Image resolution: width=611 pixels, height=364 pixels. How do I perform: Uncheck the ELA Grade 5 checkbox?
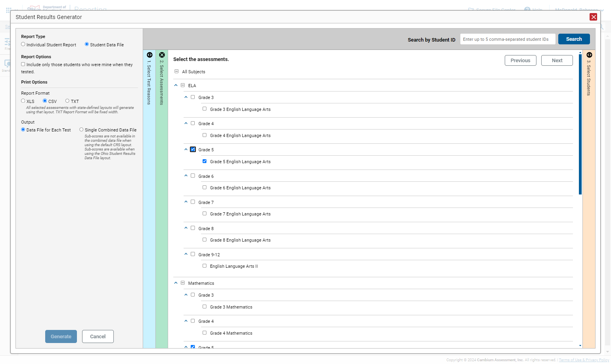point(193,149)
